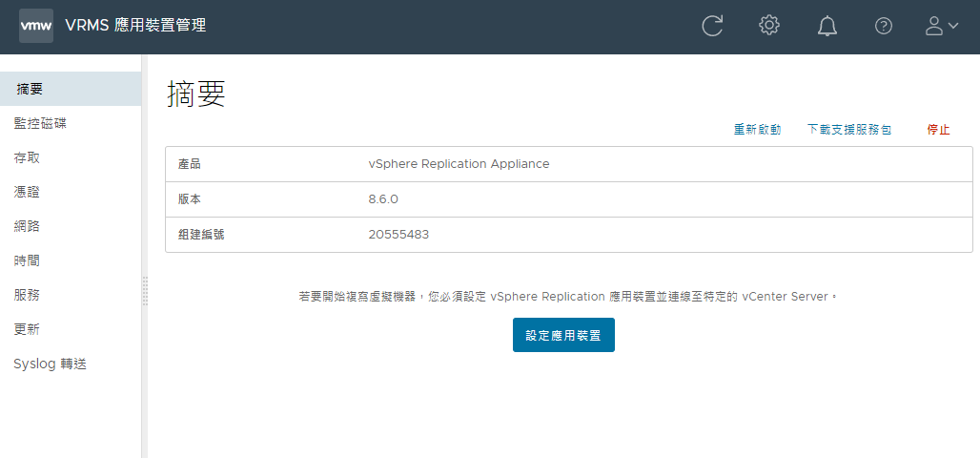
Task: Open help question mark icon
Action: [x=883, y=26]
